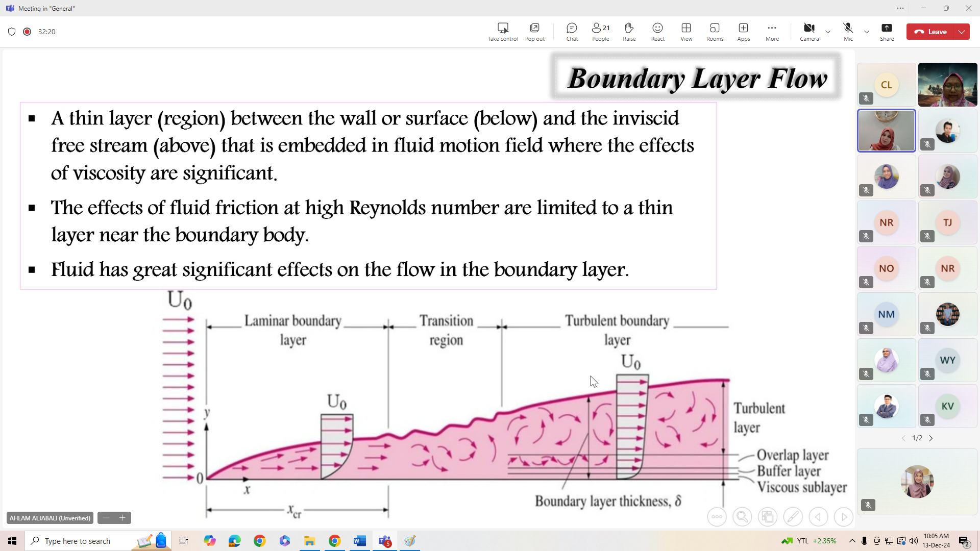Raise your hand in the meeting
Image resolution: width=980 pixels, height=551 pixels.
click(x=629, y=32)
